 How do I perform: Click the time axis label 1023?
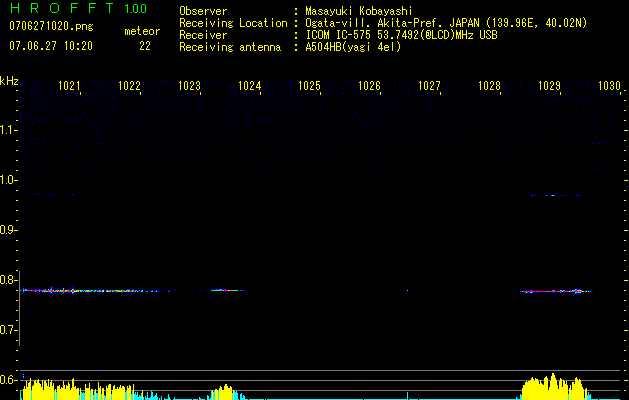[x=189, y=86]
